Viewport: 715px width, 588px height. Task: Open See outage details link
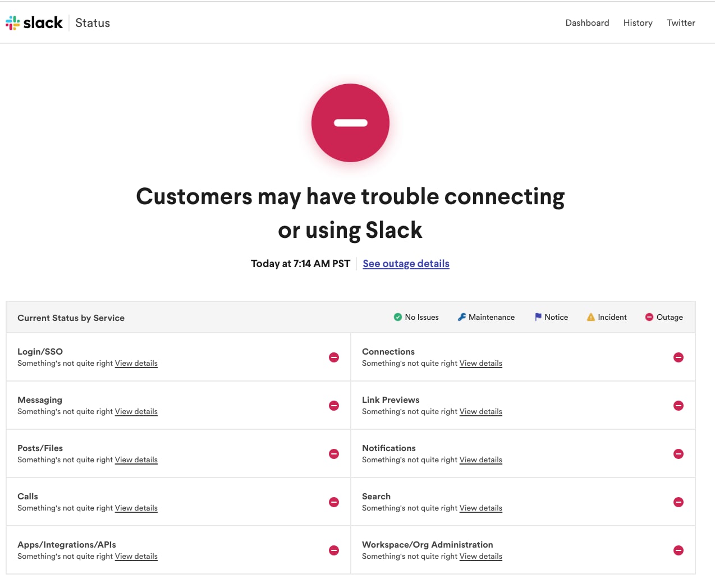(406, 264)
